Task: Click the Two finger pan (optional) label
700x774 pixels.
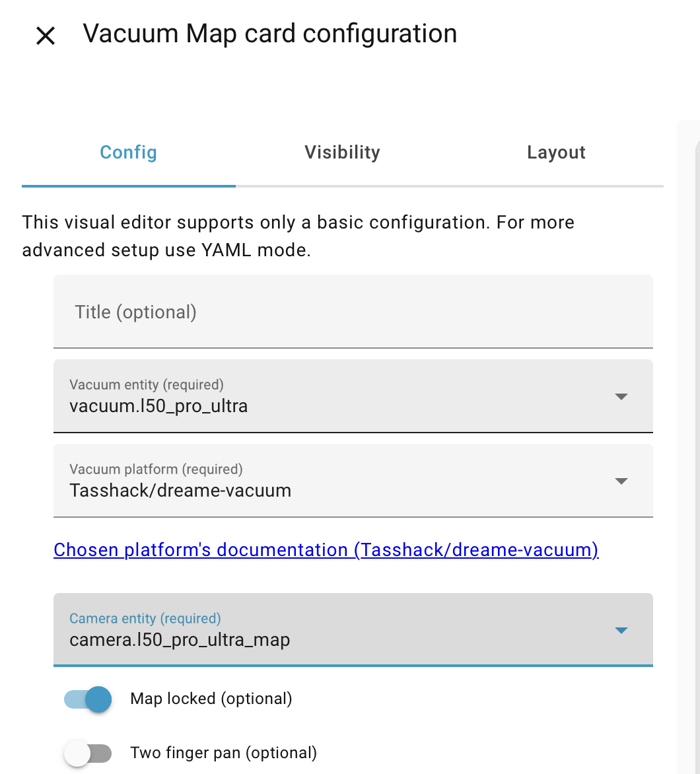Action: (x=224, y=753)
